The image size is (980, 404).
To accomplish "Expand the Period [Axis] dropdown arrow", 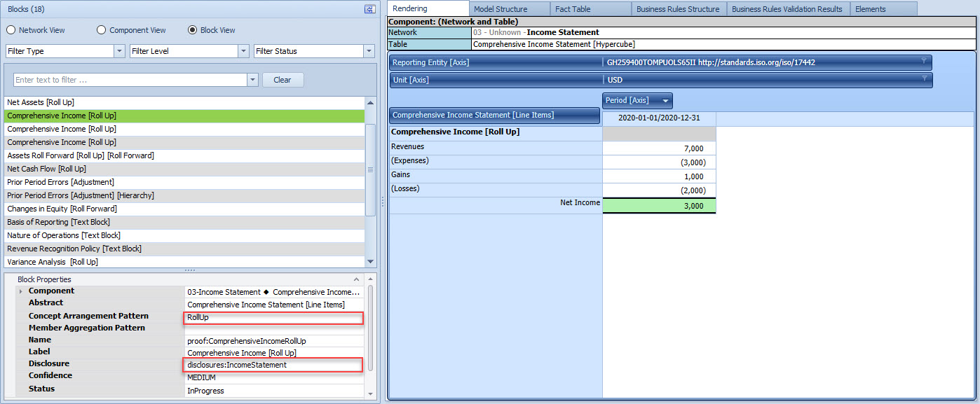I will click(665, 101).
